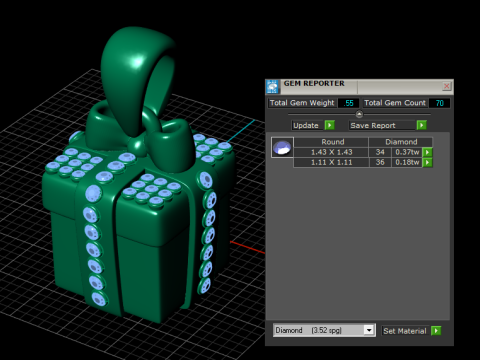Click the Save Report button
Image resolution: width=480 pixels, height=360 pixels.
(382, 125)
